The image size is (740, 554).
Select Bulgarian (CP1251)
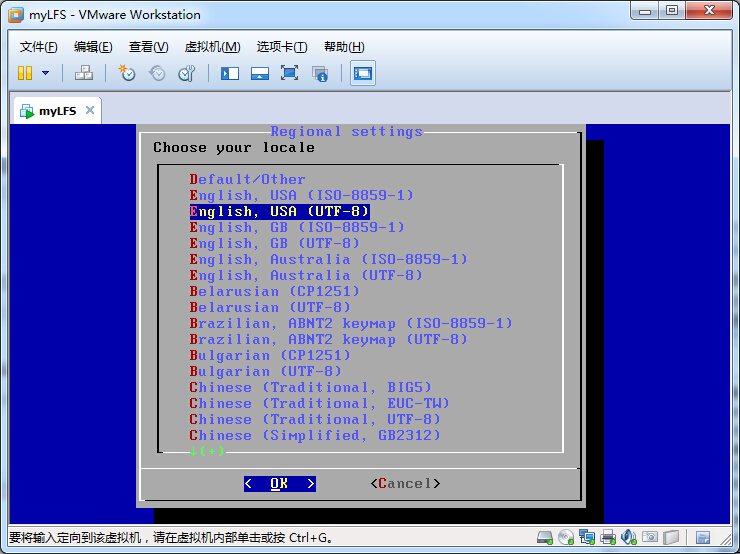[x=270, y=356]
